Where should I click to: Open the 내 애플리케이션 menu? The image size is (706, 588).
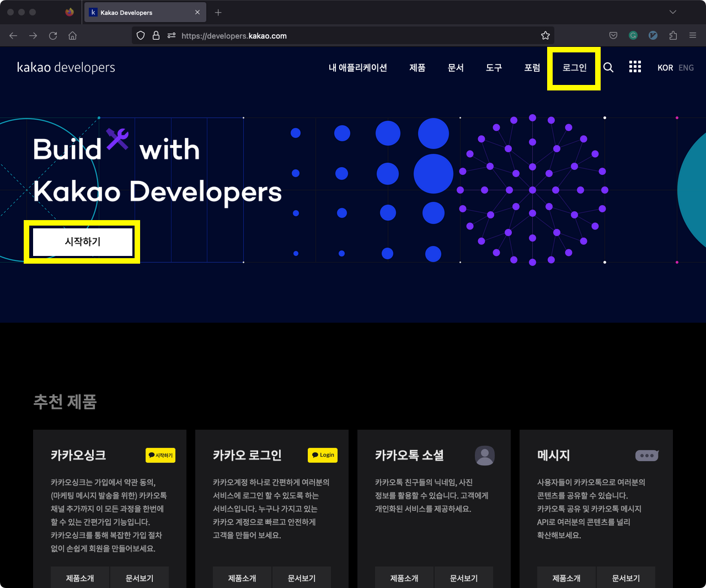click(358, 67)
